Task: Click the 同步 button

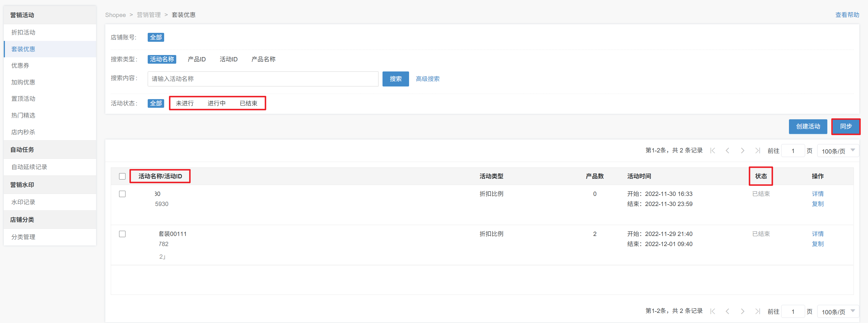Action: tap(845, 126)
